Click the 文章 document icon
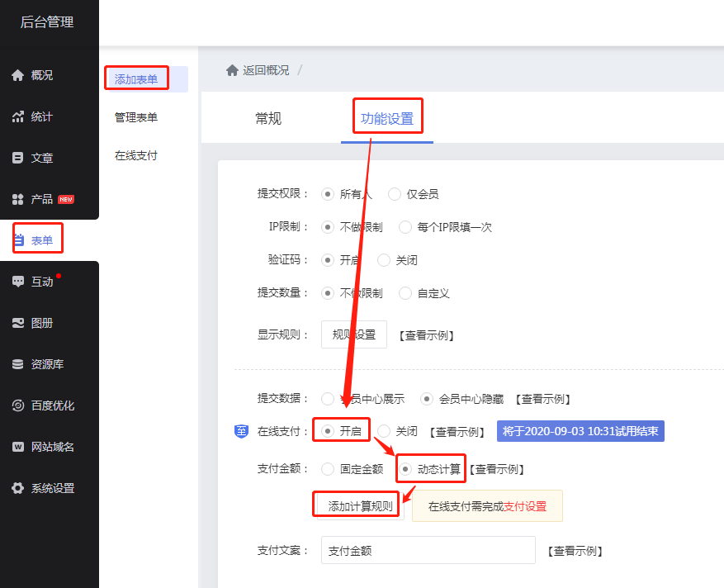Image resolution: width=724 pixels, height=588 pixels. (x=17, y=158)
